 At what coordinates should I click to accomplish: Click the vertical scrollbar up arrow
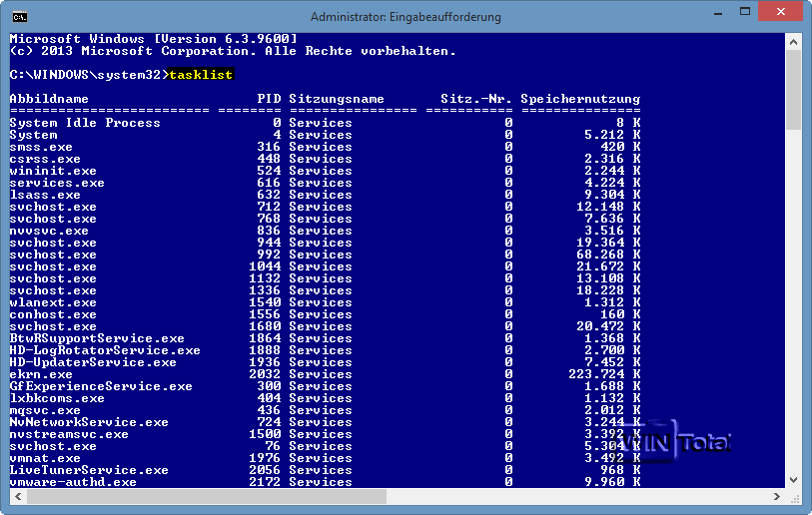click(x=793, y=43)
